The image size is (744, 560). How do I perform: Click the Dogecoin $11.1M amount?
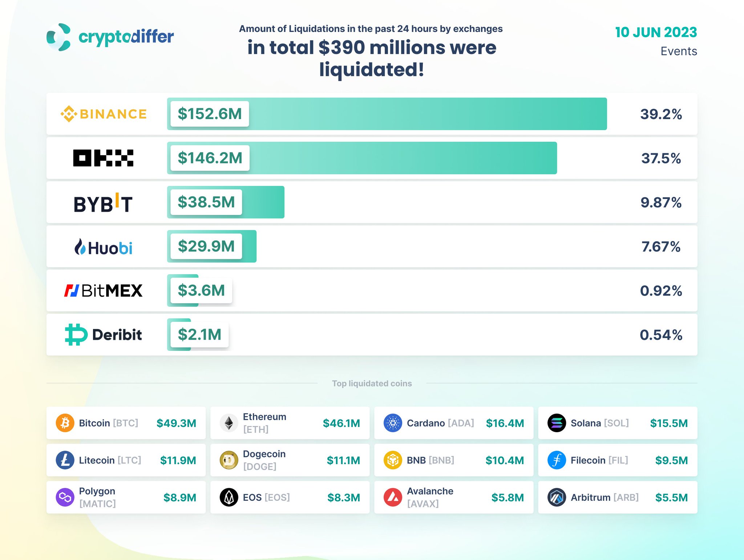[x=343, y=460]
